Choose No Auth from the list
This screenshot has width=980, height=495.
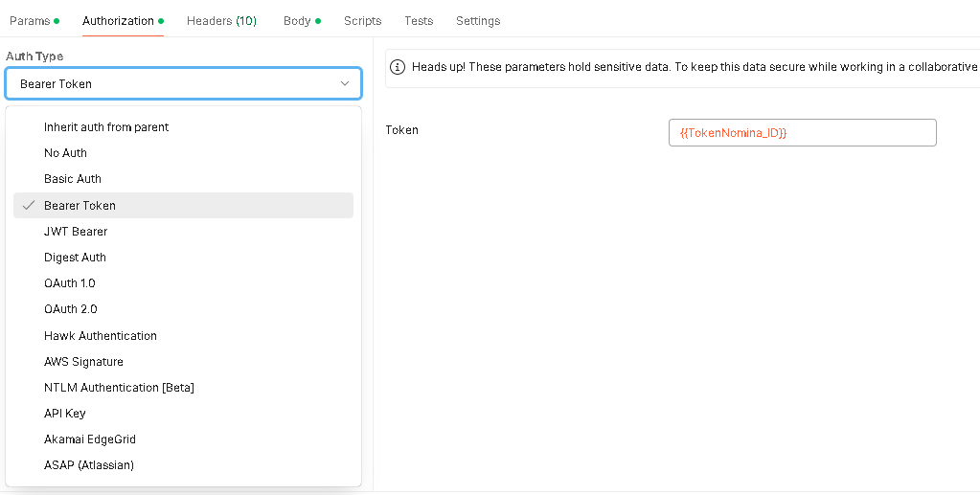coord(183,153)
